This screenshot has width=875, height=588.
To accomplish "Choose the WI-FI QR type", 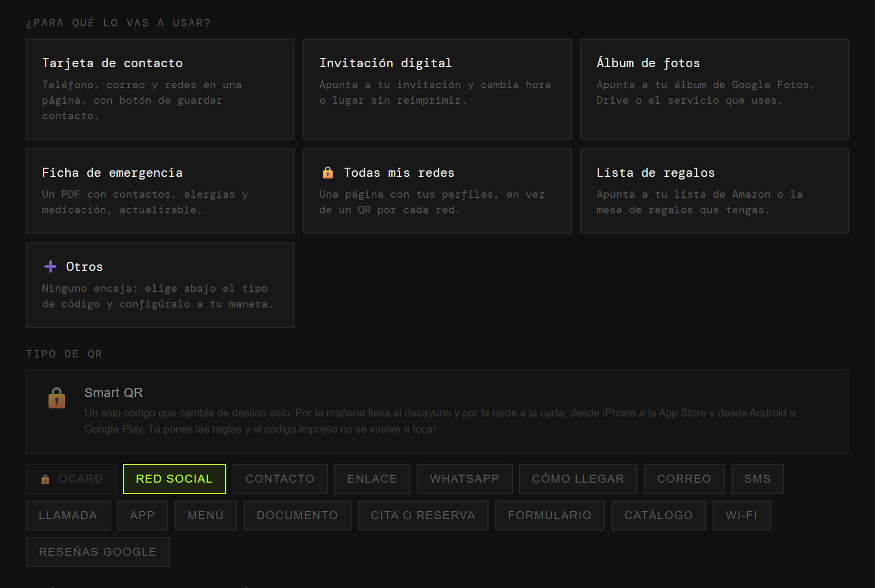I will [x=742, y=515].
